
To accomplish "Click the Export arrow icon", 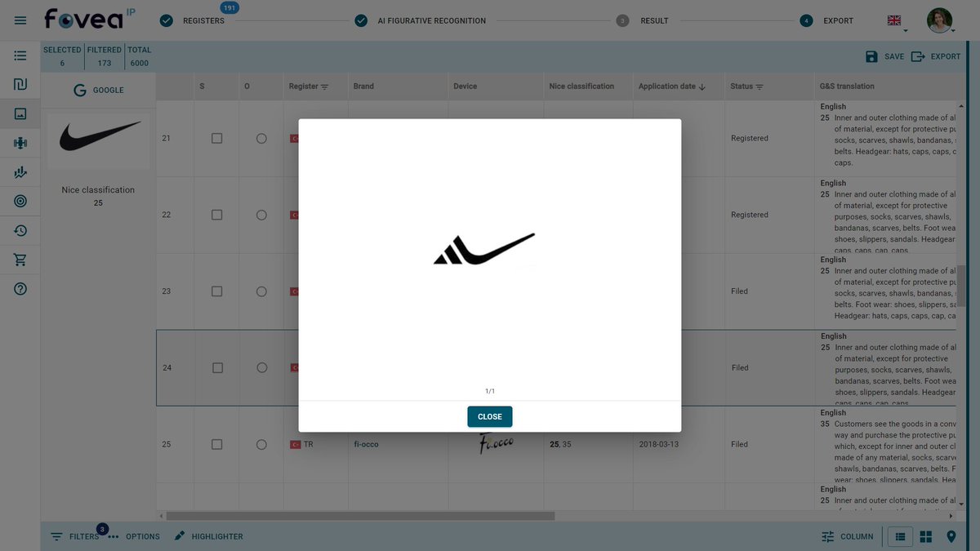I will [x=918, y=56].
